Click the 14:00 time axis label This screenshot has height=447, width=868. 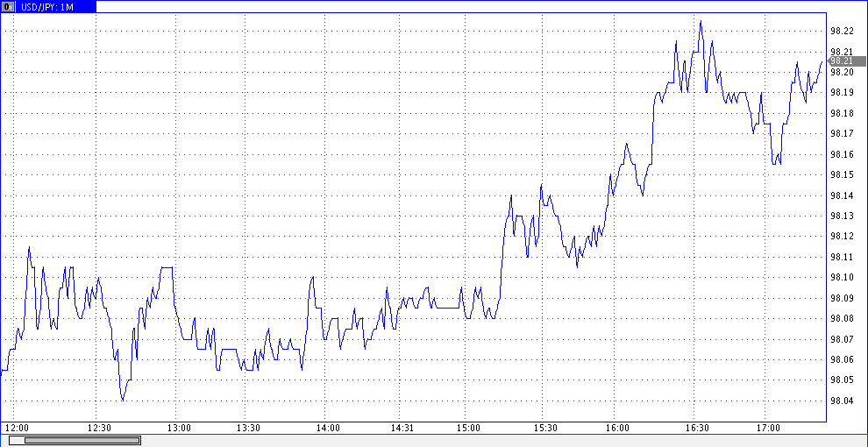click(x=328, y=429)
